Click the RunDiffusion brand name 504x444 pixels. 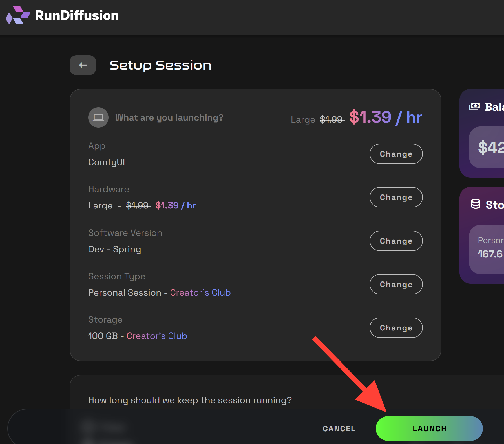[77, 15]
